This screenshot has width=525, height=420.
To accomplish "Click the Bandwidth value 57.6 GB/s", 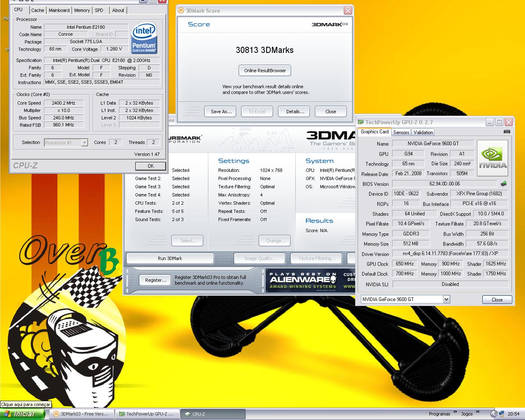I will click(x=487, y=244).
